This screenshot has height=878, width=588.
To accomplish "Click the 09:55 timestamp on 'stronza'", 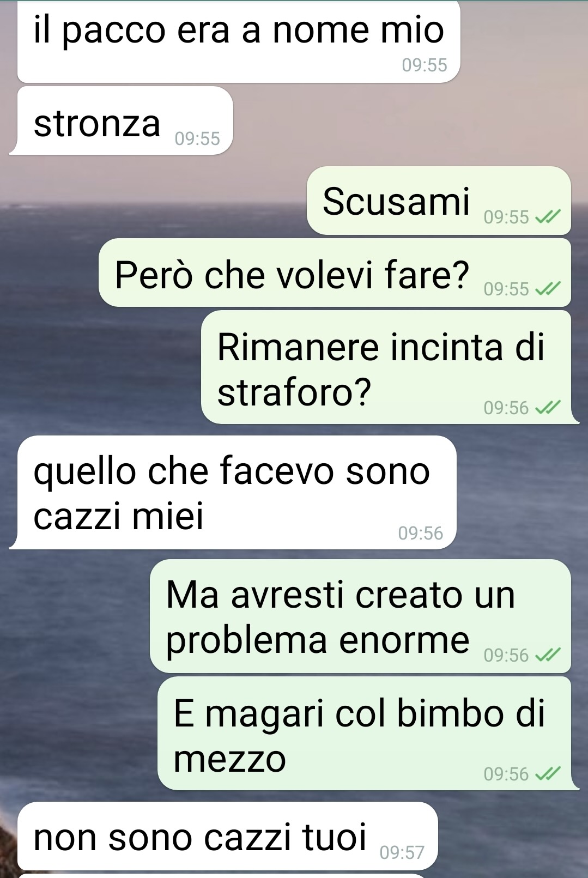I will click(197, 139).
